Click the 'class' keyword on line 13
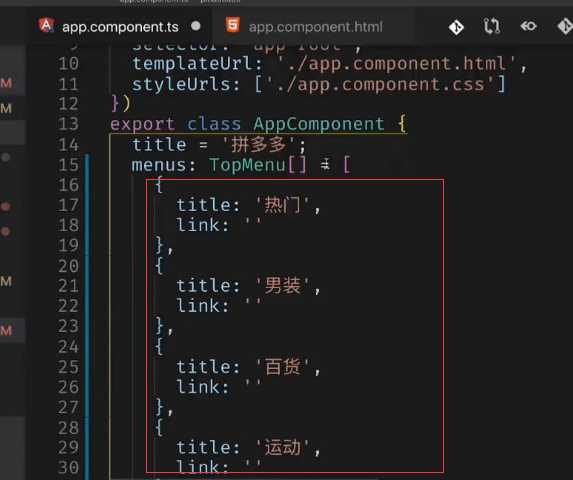Image resolution: width=573 pixels, height=480 pixels. [214, 124]
